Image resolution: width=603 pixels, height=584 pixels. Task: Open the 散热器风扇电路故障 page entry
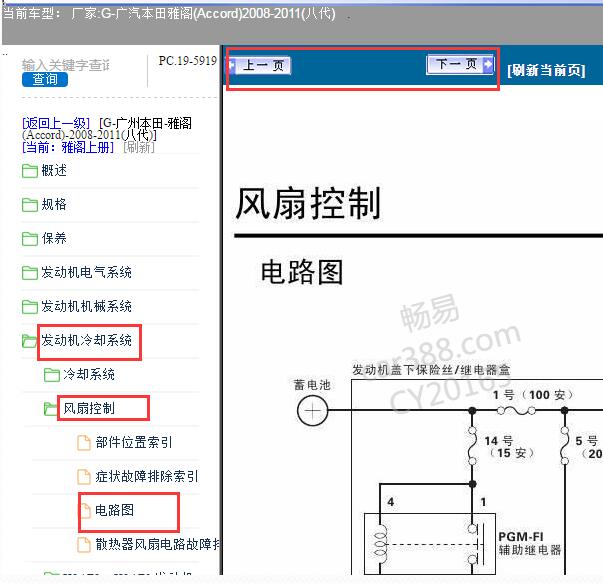pos(158,544)
